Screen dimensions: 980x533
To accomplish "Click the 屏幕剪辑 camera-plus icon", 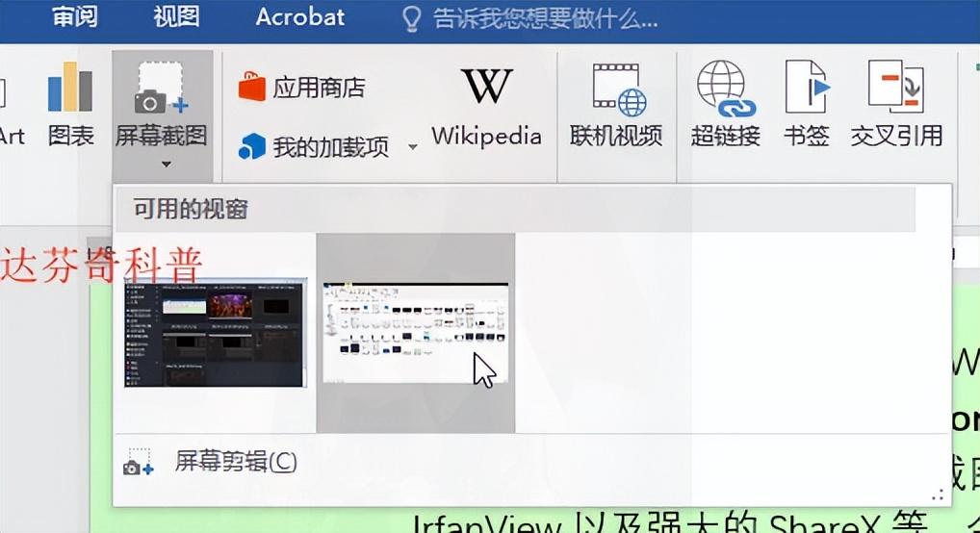I will (x=138, y=463).
